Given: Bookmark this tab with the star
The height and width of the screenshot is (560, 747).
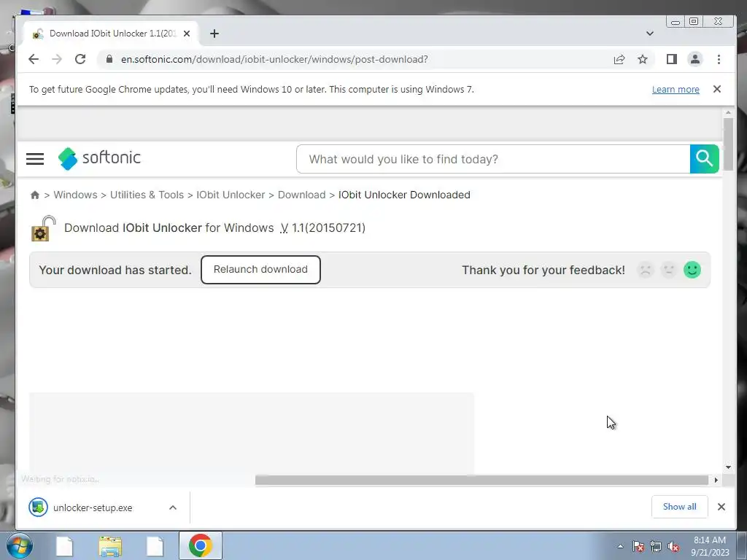Looking at the screenshot, I should (x=643, y=59).
